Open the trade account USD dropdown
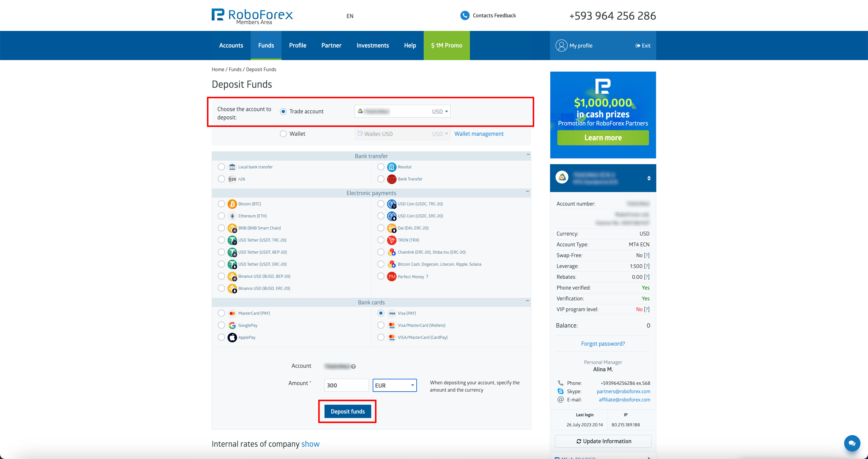This screenshot has width=868, height=459. (x=402, y=111)
